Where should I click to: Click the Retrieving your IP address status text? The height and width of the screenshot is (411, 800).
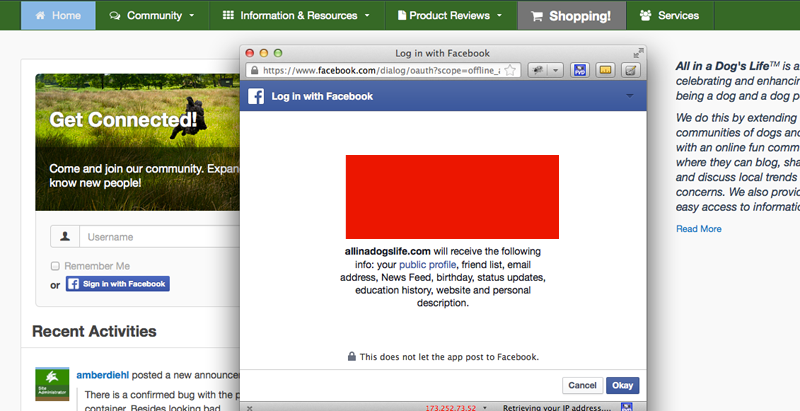point(557,407)
